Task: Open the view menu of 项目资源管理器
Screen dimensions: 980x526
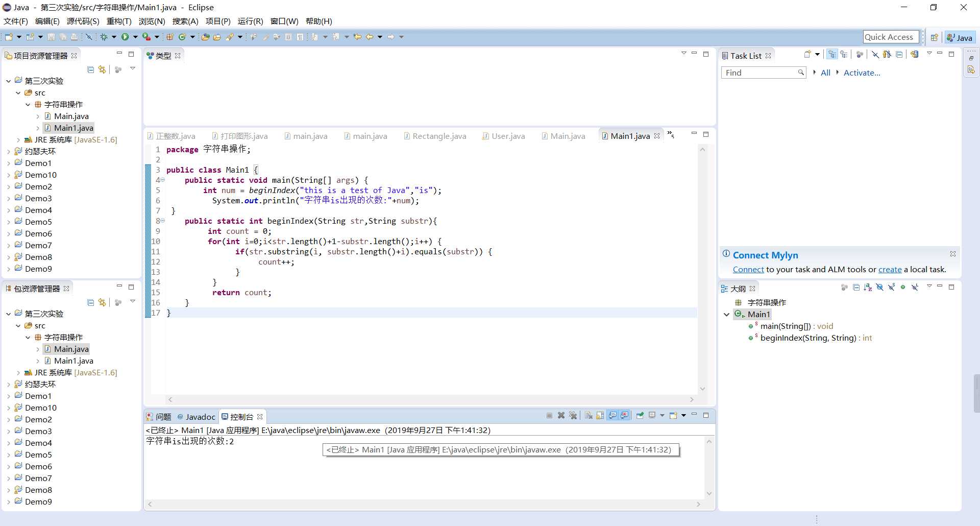Action: [x=133, y=68]
